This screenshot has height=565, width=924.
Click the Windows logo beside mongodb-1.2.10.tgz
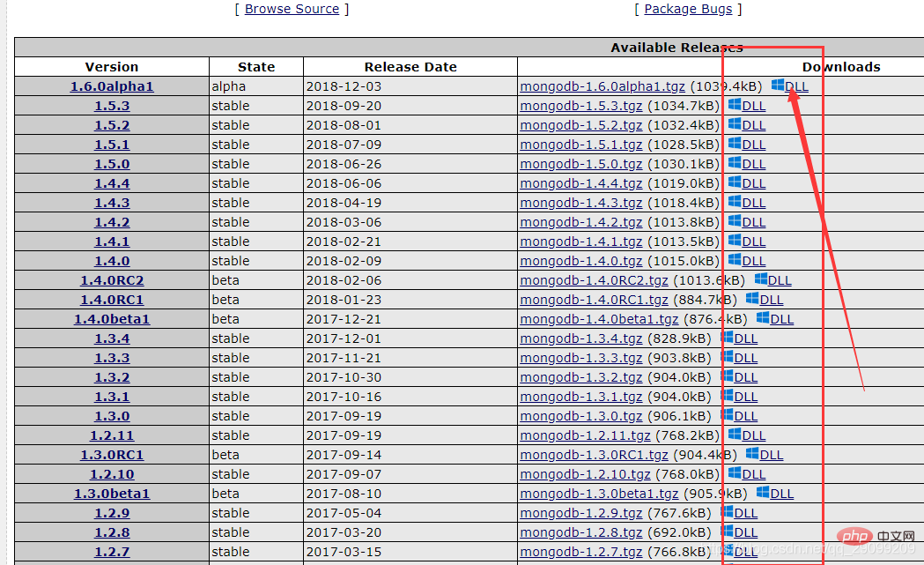click(x=735, y=473)
